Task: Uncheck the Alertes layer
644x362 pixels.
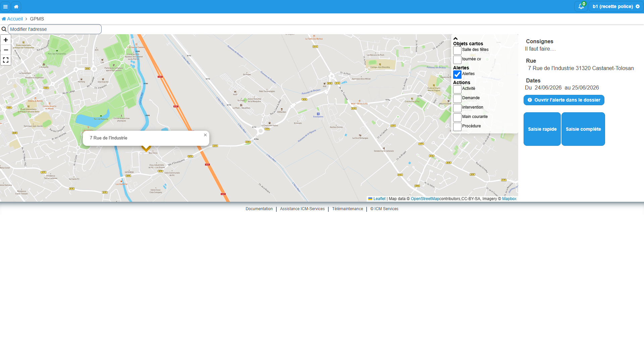Action: [x=457, y=74]
